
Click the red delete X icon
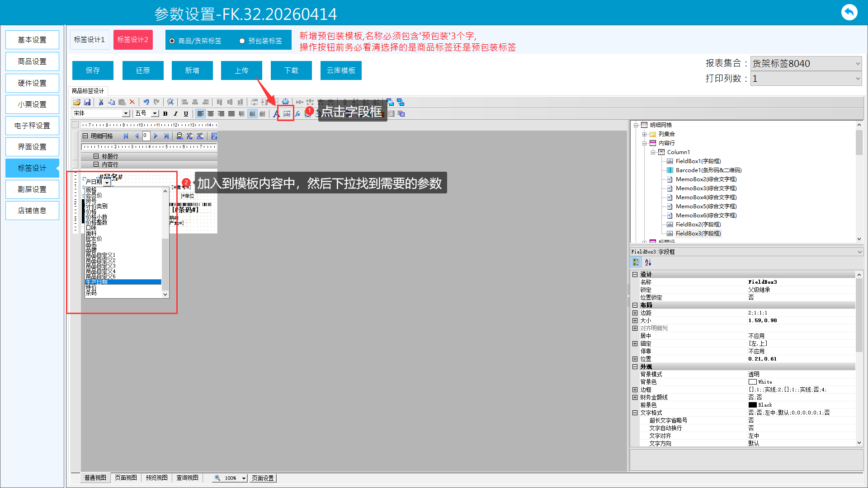[x=132, y=103]
